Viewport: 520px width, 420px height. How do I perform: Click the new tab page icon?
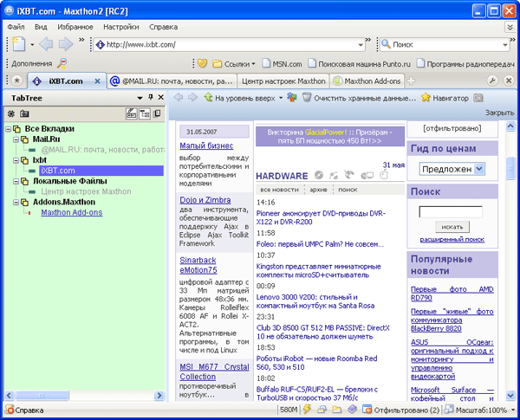(x=18, y=44)
